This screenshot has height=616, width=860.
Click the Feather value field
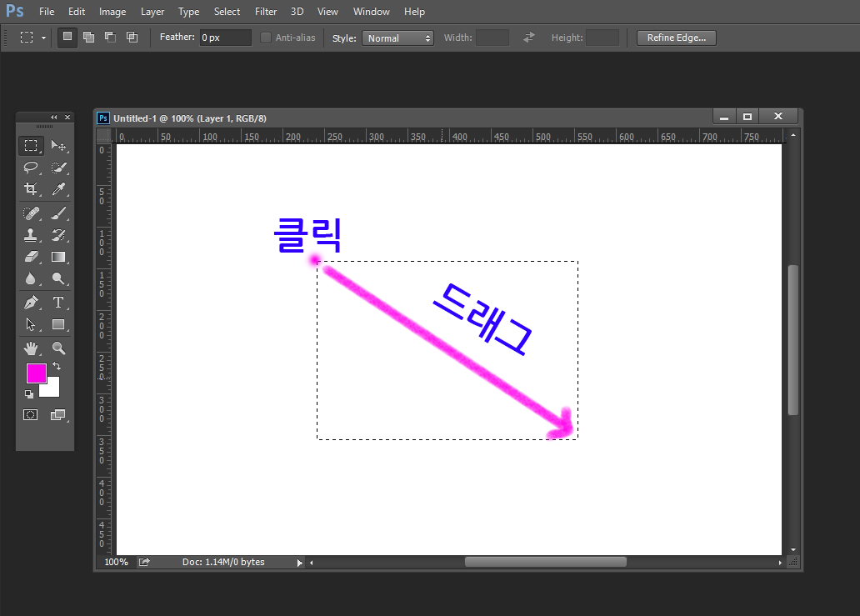(226, 38)
